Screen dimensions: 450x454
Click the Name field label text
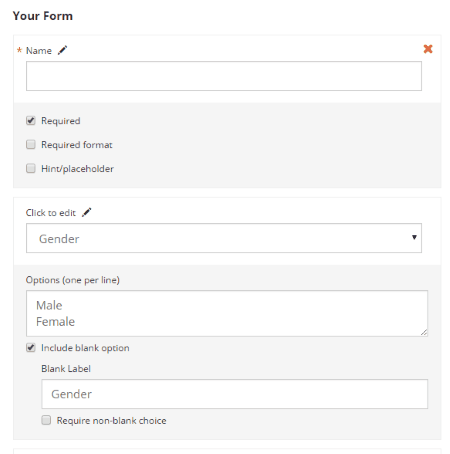(x=39, y=51)
